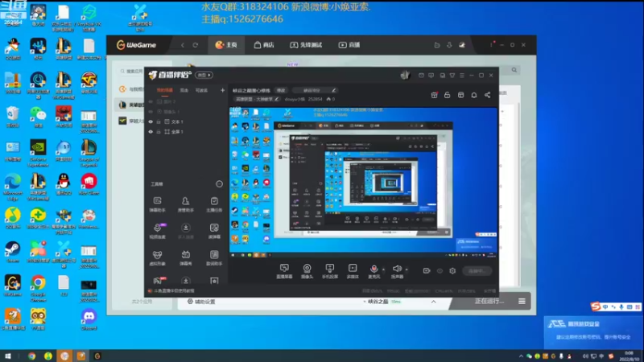Open the Windows Start button
Viewport: 644px width, 362px height.
click(8, 356)
